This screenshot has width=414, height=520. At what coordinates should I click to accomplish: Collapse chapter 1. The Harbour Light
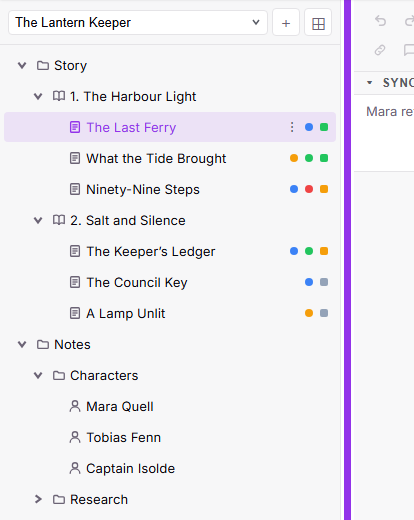coord(38,97)
